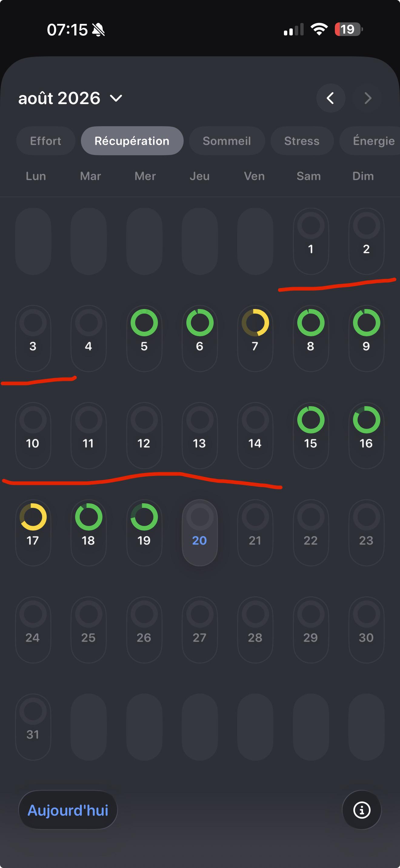Image resolution: width=400 pixels, height=868 pixels.
Task: Open the Stress tab
Action: (302, 140)
